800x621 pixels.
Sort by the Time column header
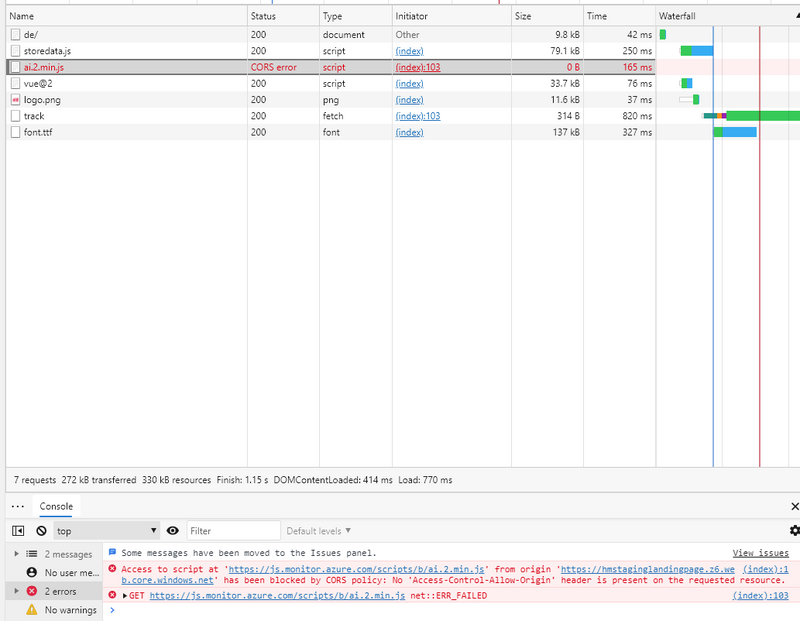coord(619,16)
